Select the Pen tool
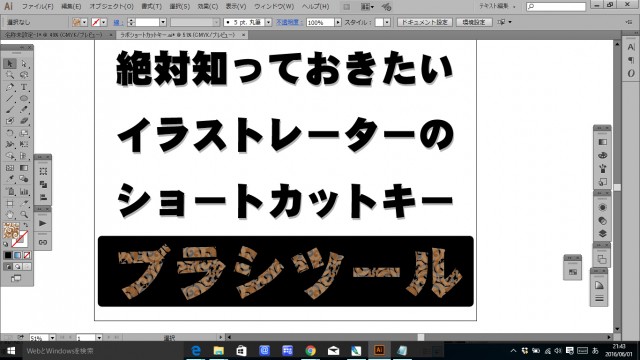Image resolution: width=640 pixels, height=360 pixels. point(10,87)
